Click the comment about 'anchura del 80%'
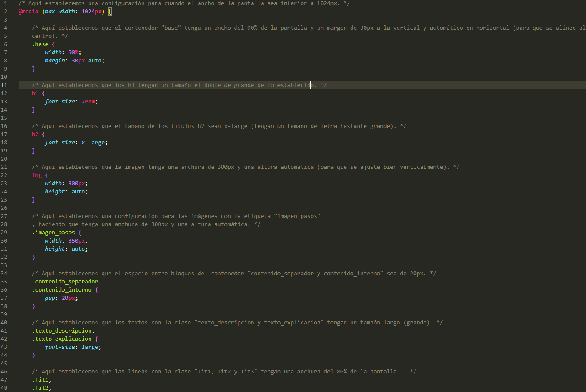The width and height of the screenshot is (586, 392). pos(224,372)
